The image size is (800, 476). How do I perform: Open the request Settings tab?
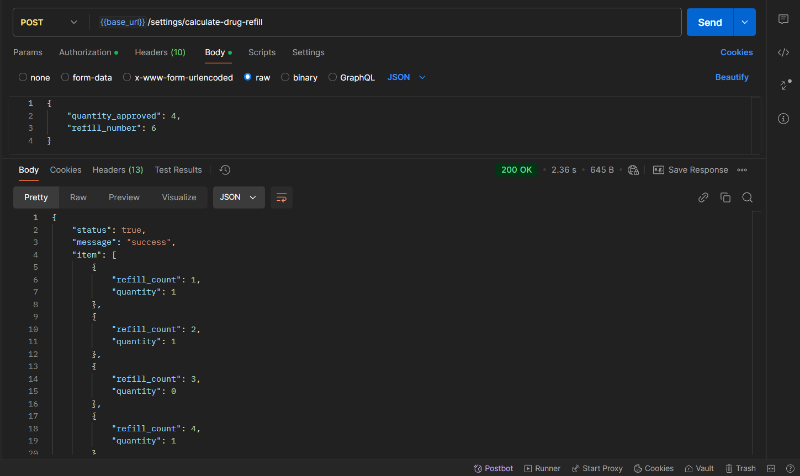[308, 52]
